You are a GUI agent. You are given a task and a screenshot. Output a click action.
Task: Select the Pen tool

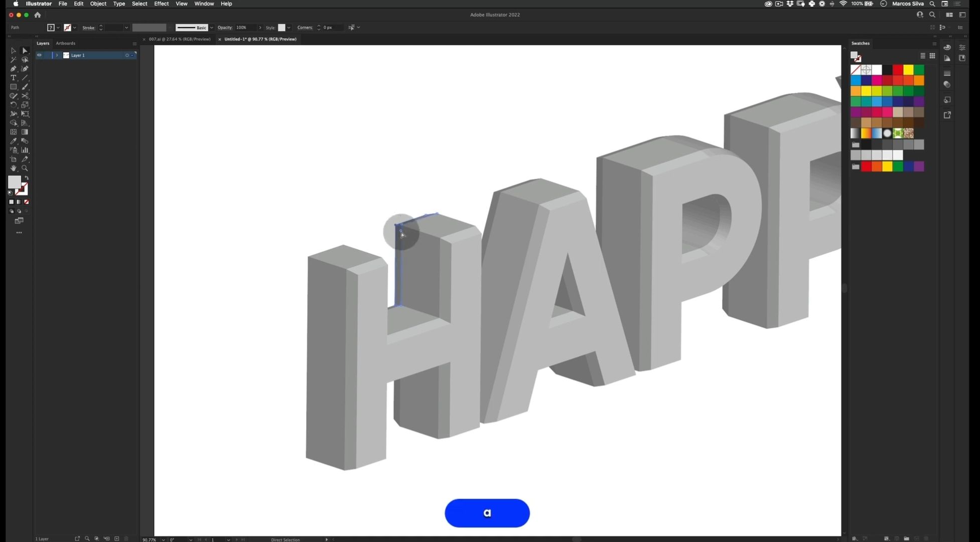[14, 69]
